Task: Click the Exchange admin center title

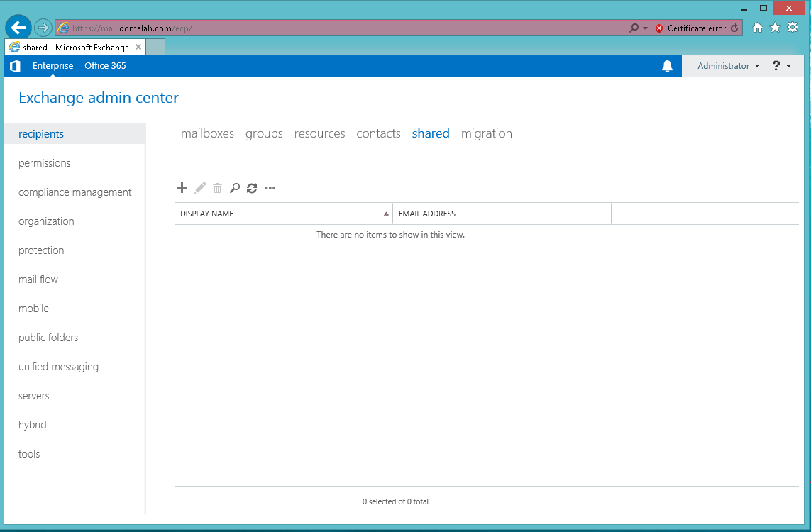Action: [99, 98]
